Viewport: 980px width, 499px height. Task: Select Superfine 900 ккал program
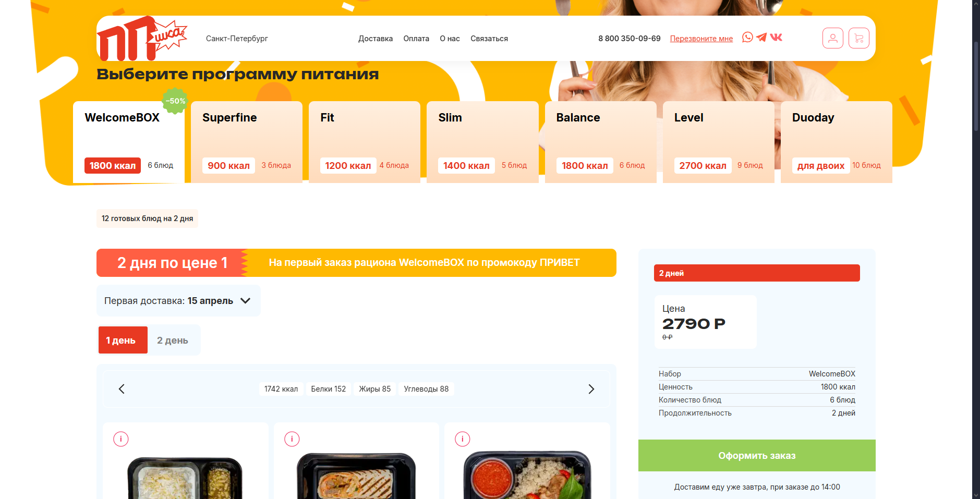pyautogui.click(x=247, y=142)
